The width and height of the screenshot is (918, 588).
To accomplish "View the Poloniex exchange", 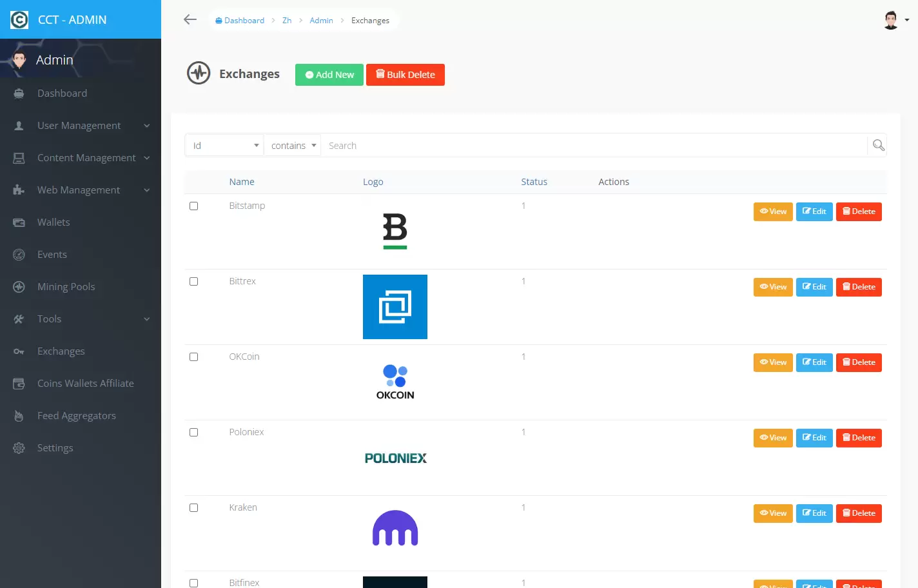I will click(773, 438).
